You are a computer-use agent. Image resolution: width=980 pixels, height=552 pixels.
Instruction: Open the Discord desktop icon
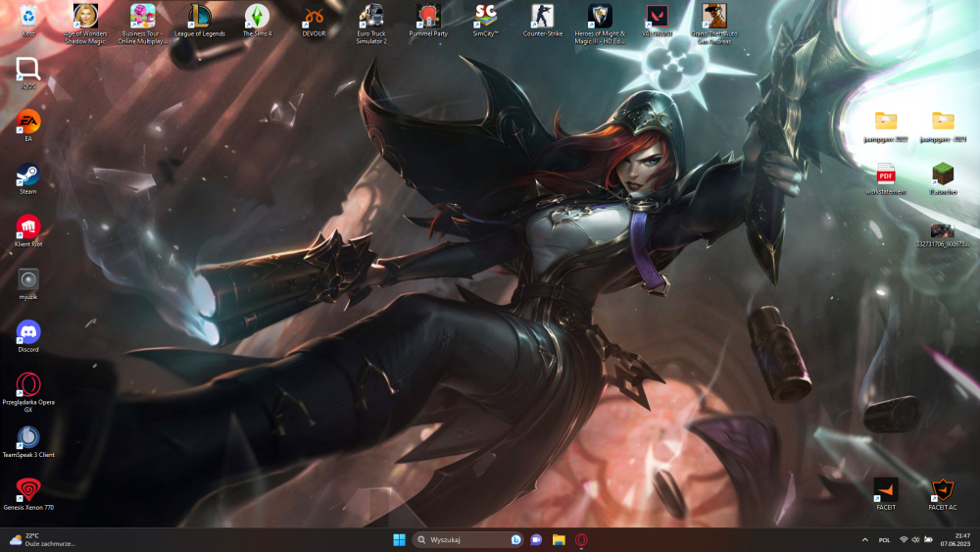coord(28,336)
